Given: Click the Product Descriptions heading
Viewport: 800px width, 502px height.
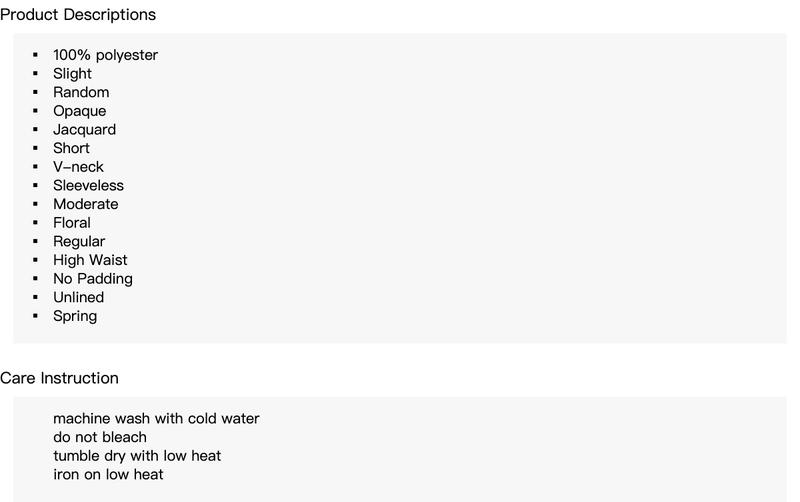Looking at the screenshot, I should (x=78, y=15).
